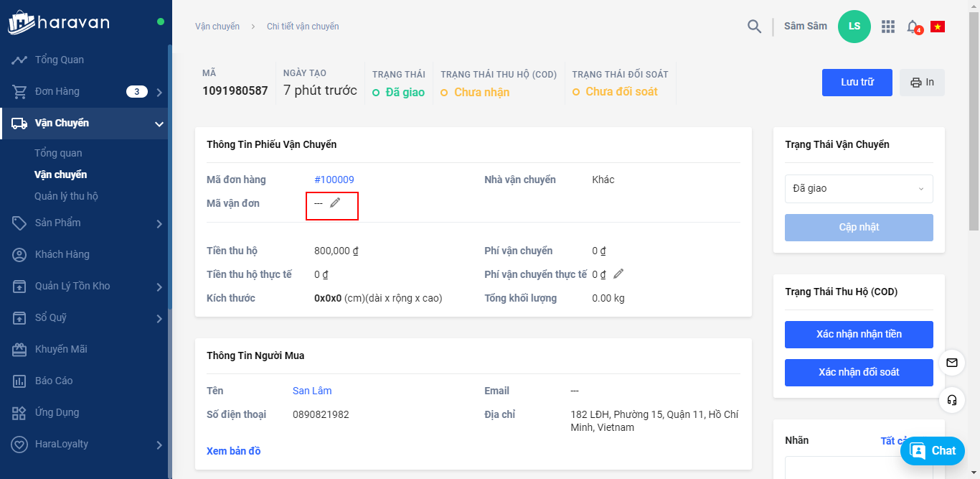Screen dimensions: 980x479
Task: Click the headset support icon
Action: point(952,400)
